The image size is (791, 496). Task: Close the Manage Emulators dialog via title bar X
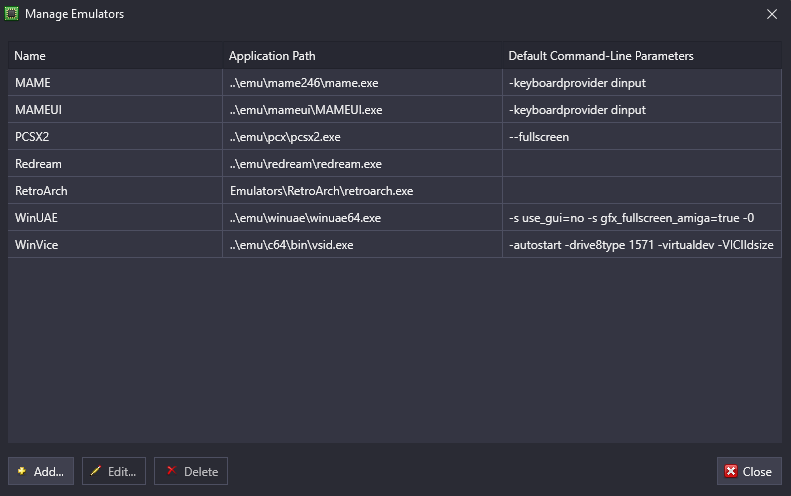(x=772, y=14)
